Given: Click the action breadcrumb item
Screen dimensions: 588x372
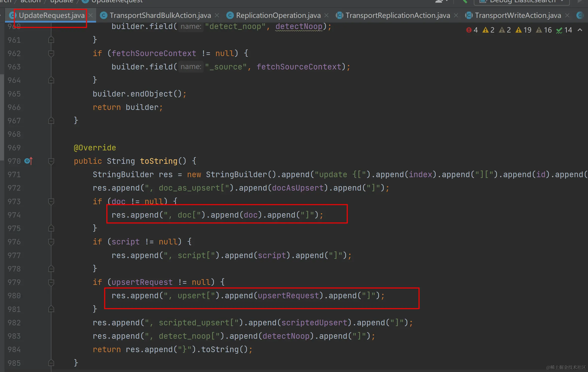Looking at the screenshot, I should [x=31, y=1].
